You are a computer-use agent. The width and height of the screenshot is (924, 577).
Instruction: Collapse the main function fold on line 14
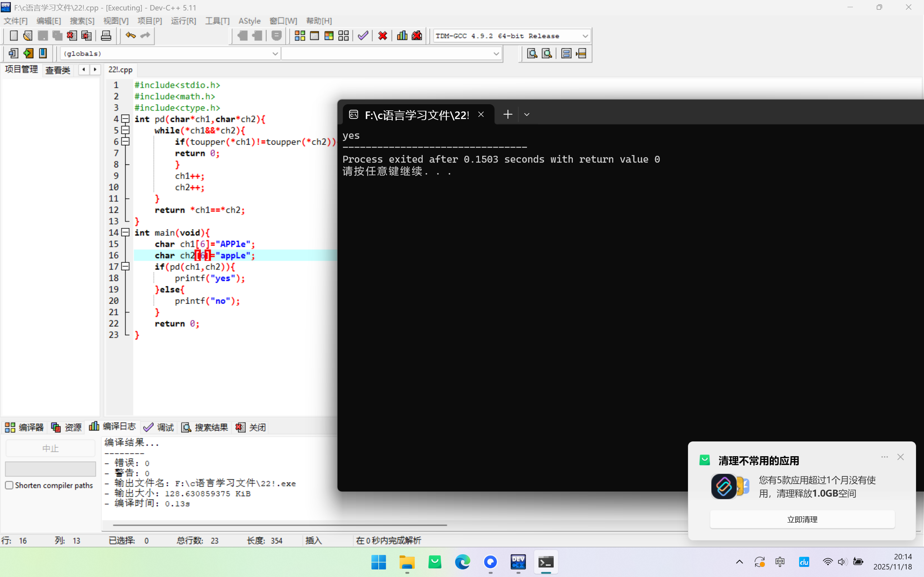pos(125,232)
